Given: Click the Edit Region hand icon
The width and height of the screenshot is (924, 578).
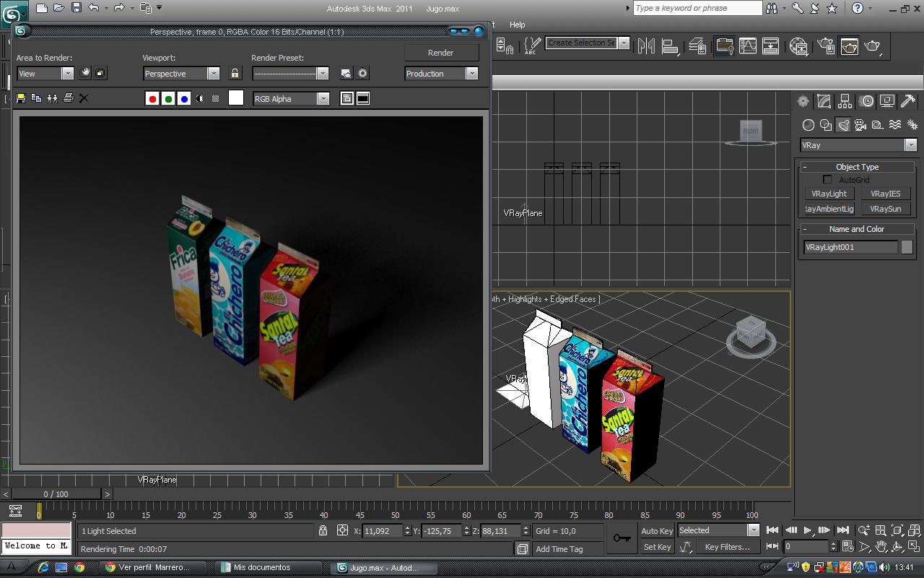Looking at the screenshot, I should (85, 73).
